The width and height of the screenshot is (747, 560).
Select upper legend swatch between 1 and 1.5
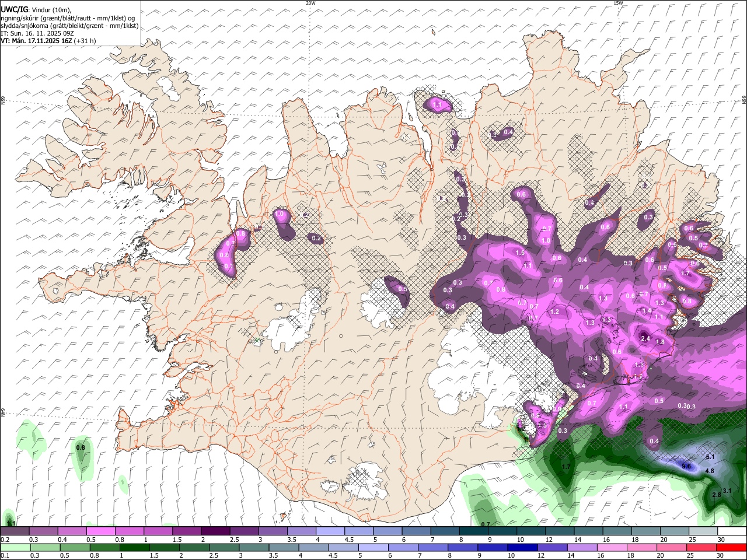(158, 531)
